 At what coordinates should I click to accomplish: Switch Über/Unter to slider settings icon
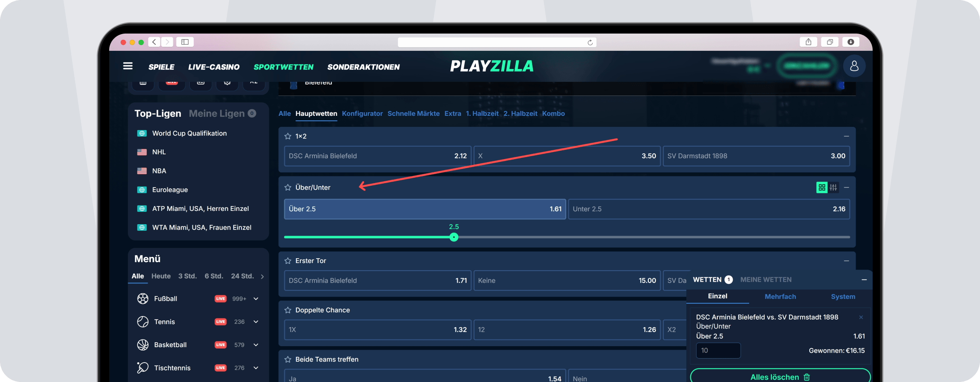click(833, 187)
